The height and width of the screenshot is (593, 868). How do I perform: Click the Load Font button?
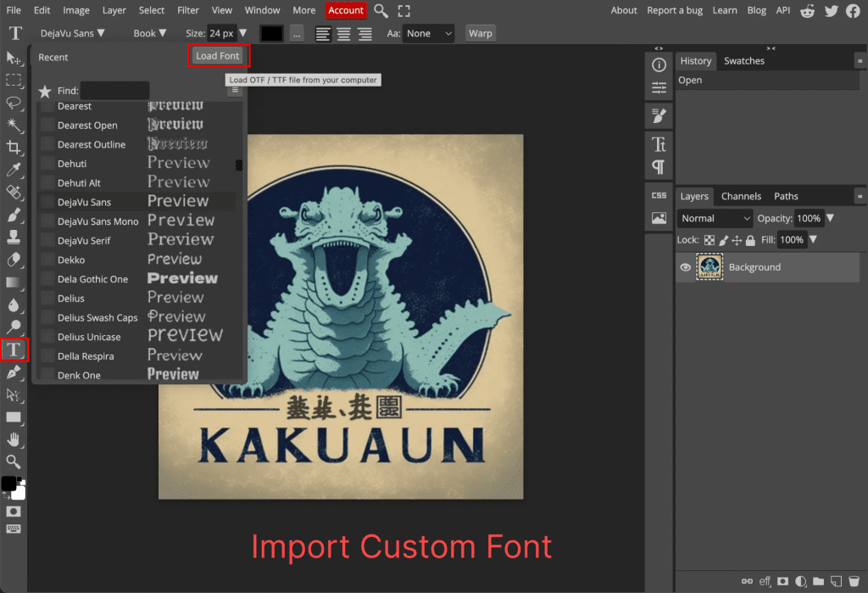pos(218,56)
